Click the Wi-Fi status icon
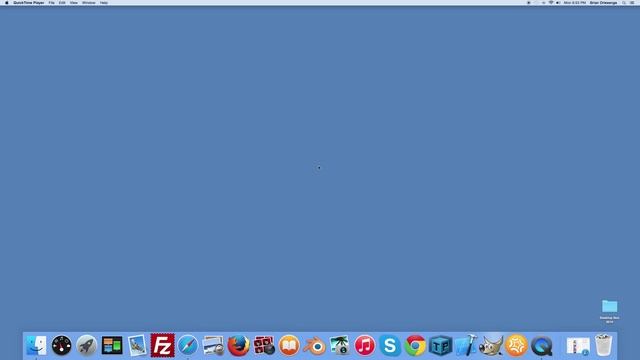Image resolution: width=640 pixels, height=360 pixels. [x=551, y=2]
